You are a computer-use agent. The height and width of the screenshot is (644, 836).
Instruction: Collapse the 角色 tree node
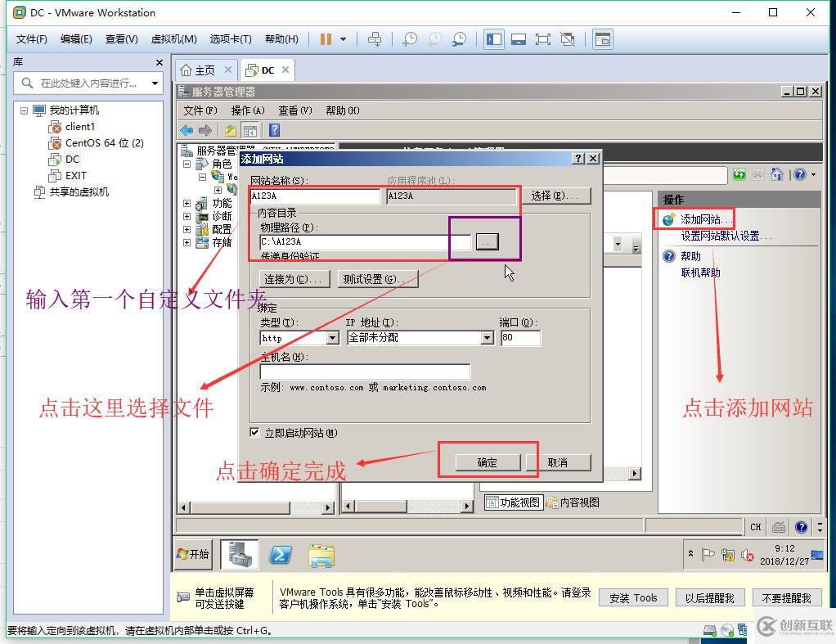click(x=187, y=164)
